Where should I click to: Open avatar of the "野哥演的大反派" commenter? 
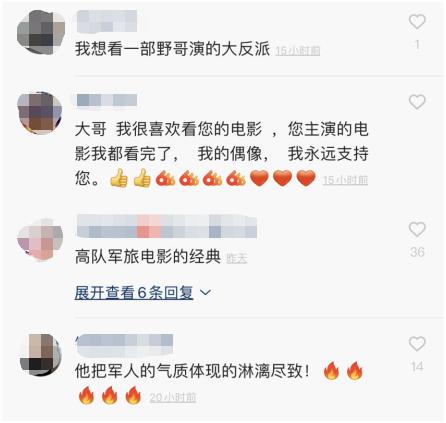41,32
